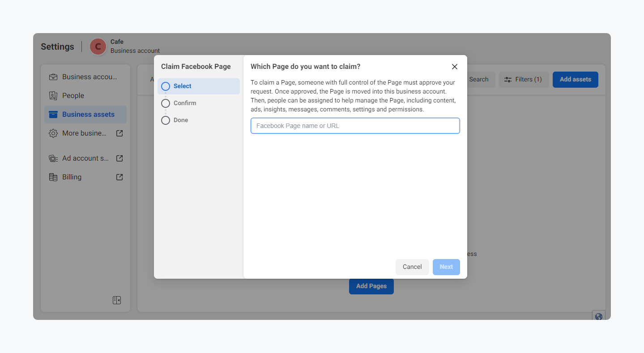Open the Cafe business account switcher
The image size is (644, 353).
tap(124, 46)
